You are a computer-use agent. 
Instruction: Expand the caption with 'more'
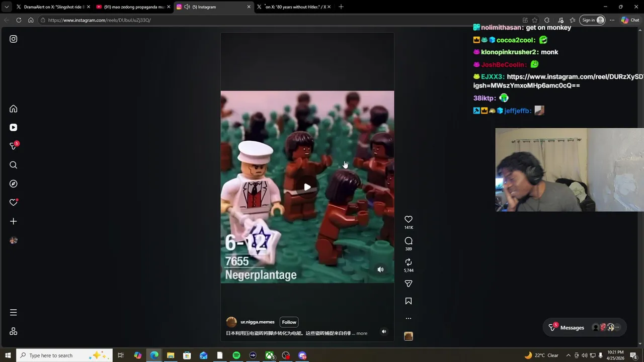coord(362,333)
